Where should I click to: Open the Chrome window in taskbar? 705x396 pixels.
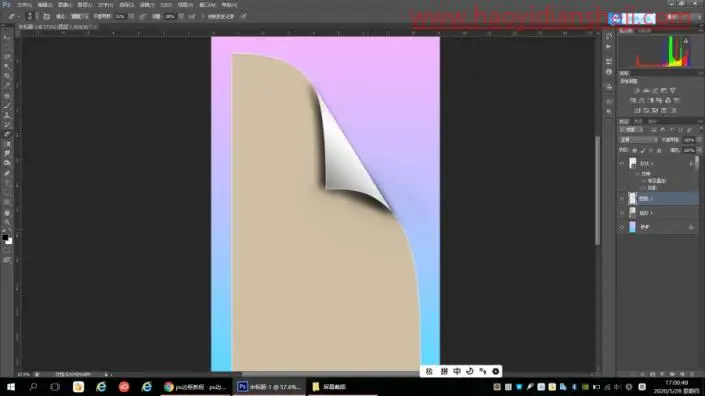pos(196,387)
